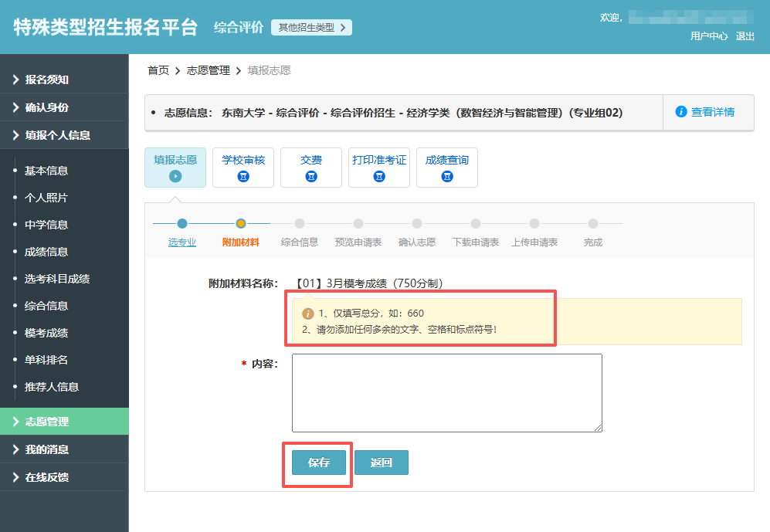
Task: Click the blue info icon beside 查看详情
Action: point(681,112)
